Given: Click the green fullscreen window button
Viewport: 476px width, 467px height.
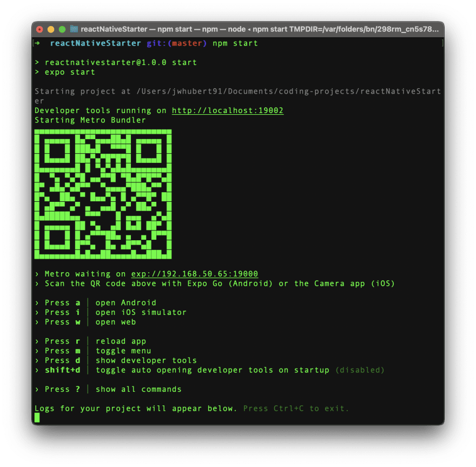Looking at the screenshot, I should click(x=62, y=29).
